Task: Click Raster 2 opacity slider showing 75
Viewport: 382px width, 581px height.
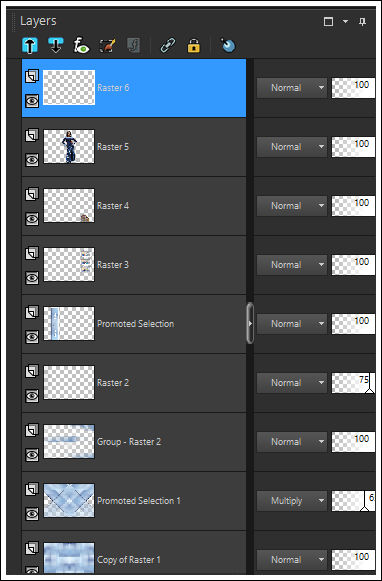Action: point(353,383)
